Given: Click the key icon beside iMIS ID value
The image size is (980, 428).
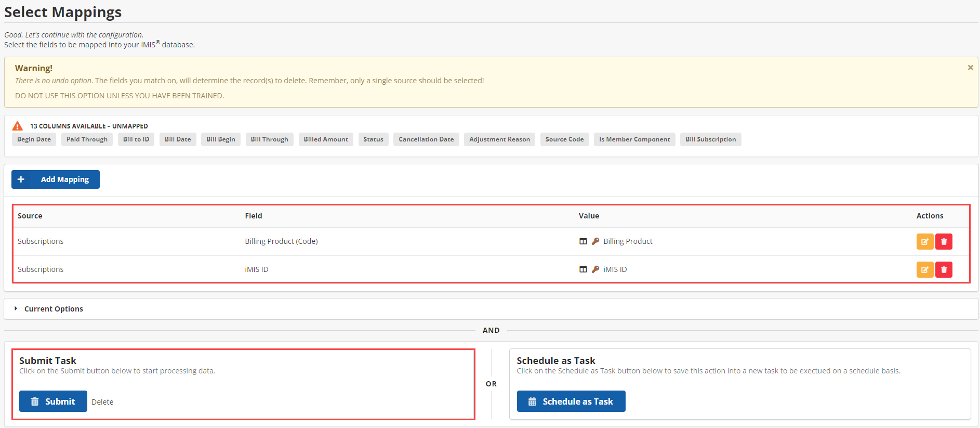Looking at the screenshot, I should [595, 269].
